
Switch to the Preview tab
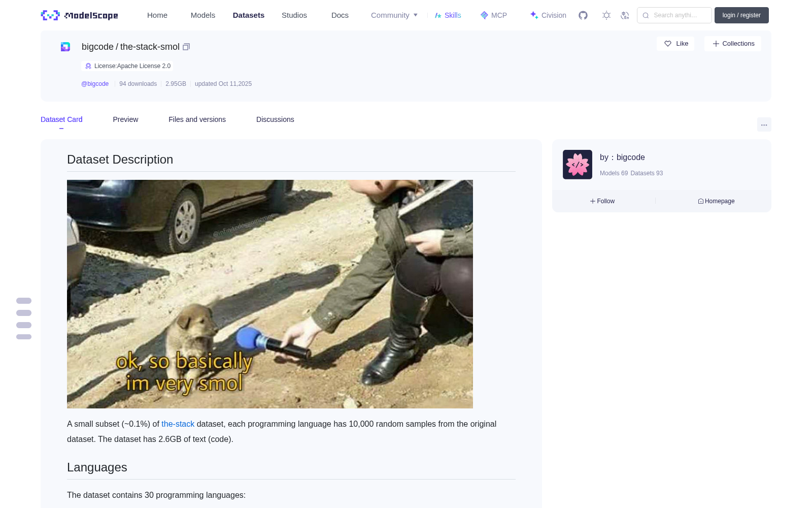click(125, 119)
